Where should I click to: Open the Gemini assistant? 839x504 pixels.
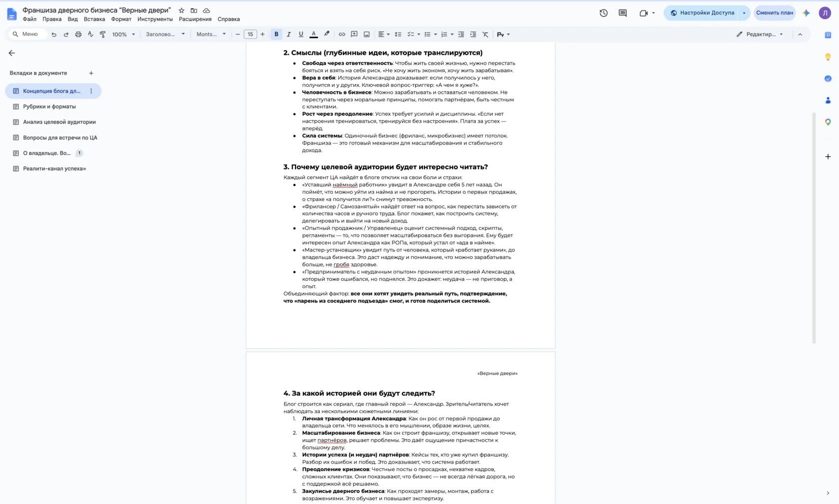point(807,13)
